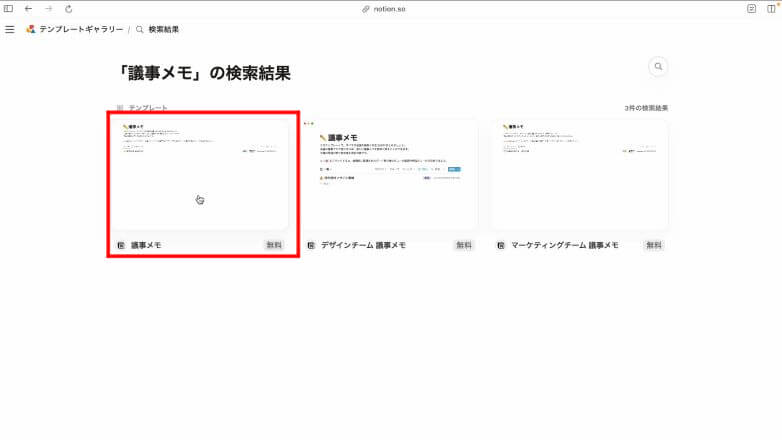The width and height of the screenshot is (782, 440).
Task: Open the reader view icon in top right
Action: point(752,8)
